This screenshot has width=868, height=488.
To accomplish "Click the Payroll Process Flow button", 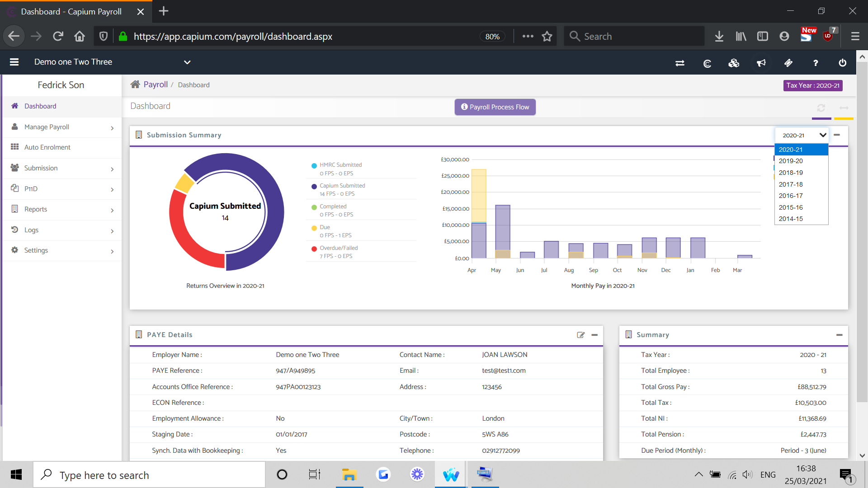I will 495,107.
